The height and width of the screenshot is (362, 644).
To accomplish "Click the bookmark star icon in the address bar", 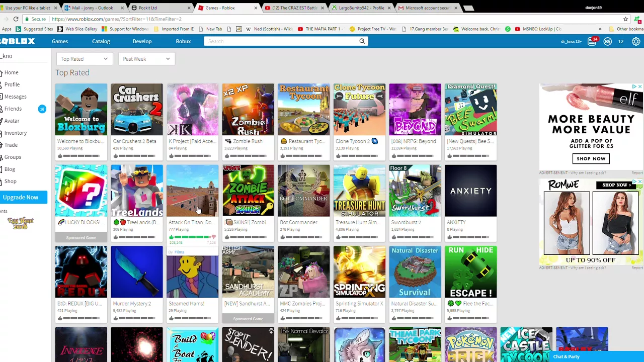I will coord(625,19).
